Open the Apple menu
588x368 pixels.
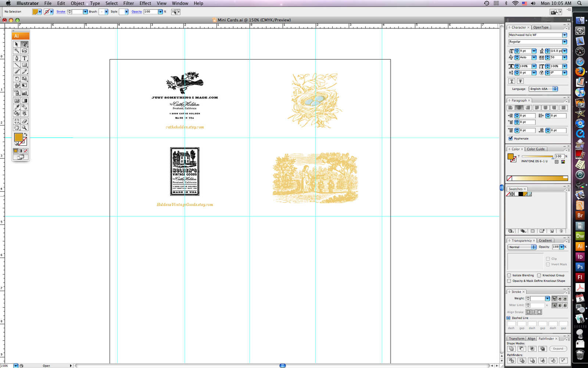tap(8, 3)
